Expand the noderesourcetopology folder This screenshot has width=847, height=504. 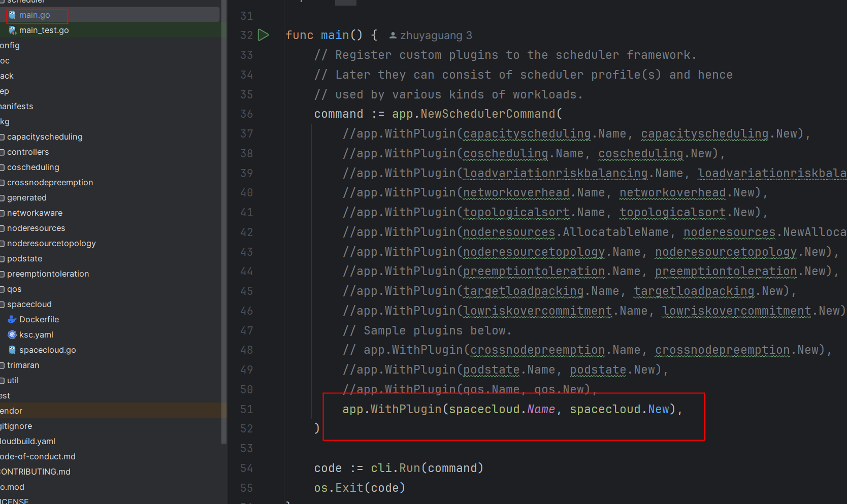(x=51, y=243)
